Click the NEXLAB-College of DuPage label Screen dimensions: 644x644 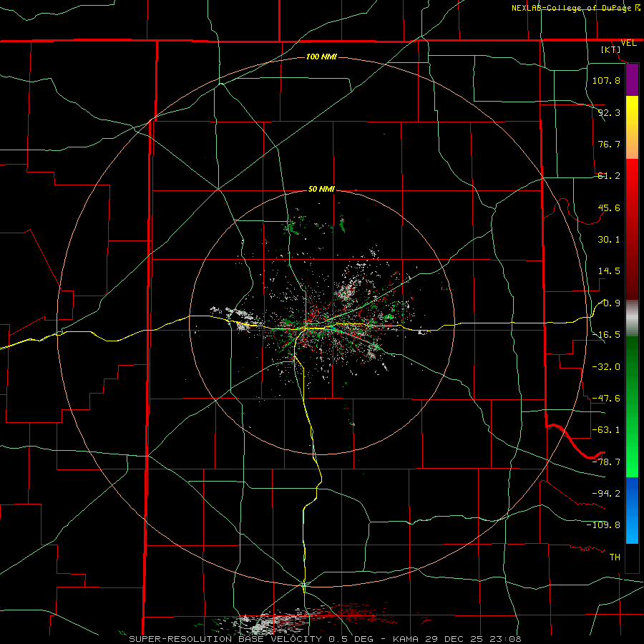(x=571, y=8)
